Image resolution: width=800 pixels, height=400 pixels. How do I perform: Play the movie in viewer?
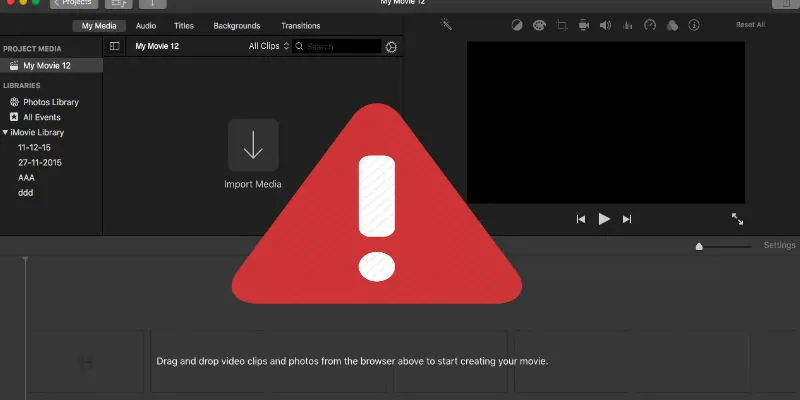click(604, 219)
